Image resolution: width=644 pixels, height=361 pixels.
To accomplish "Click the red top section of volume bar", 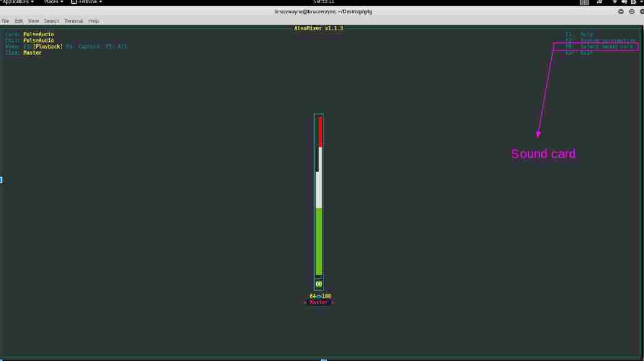I will coord(320,132).
